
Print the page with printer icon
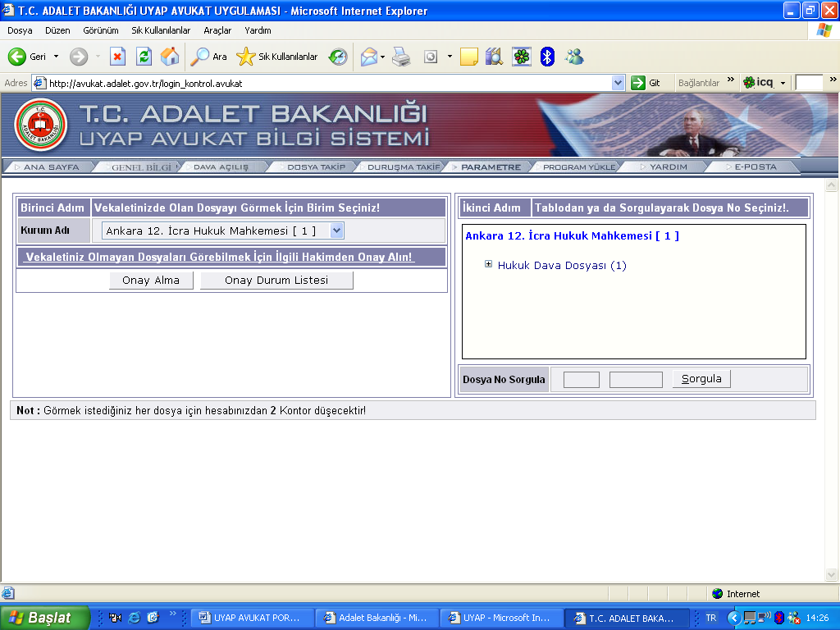[x=401, y=57]
